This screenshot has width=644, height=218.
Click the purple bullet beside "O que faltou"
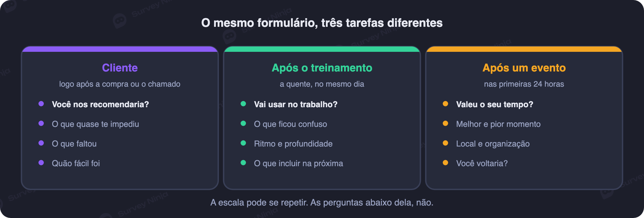click(x=41, y=143)
